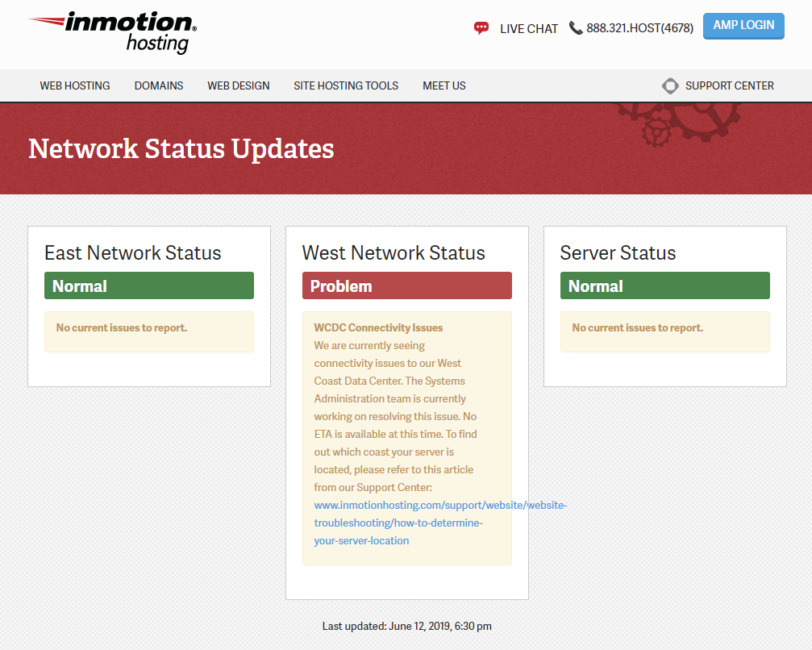The width and height of the screenshot is (812, 650).
Task: Click the server location support article link
Action: click(x=440, y=523)
